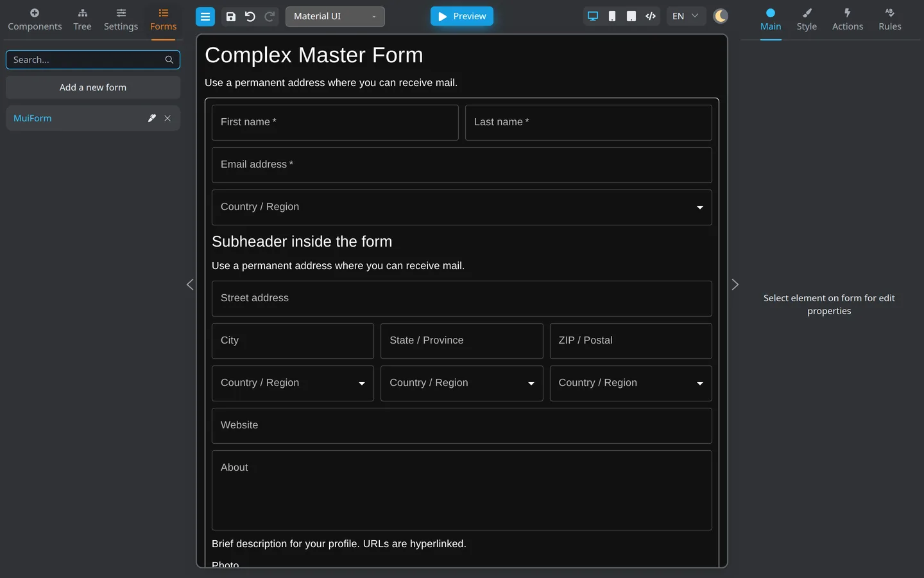Open the Actions properties tab
The height and width of the screenshot is (578, 924).
click(848, 20)
